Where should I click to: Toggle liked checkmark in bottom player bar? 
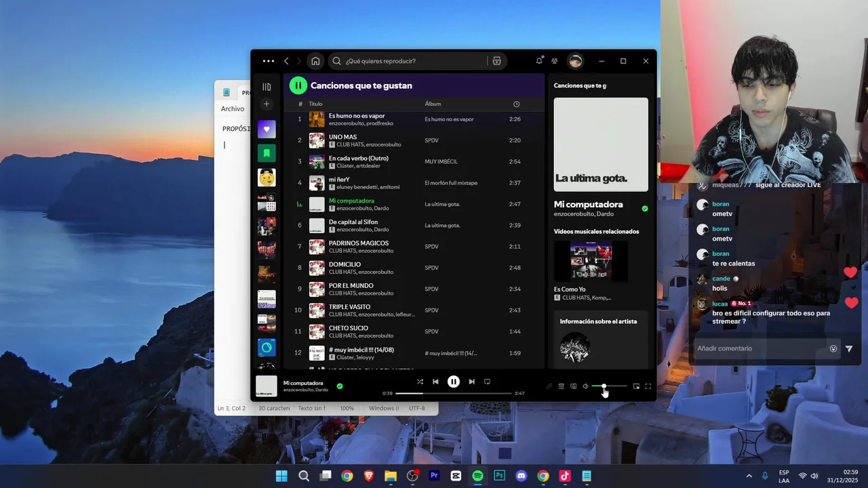tap(340, 386)
